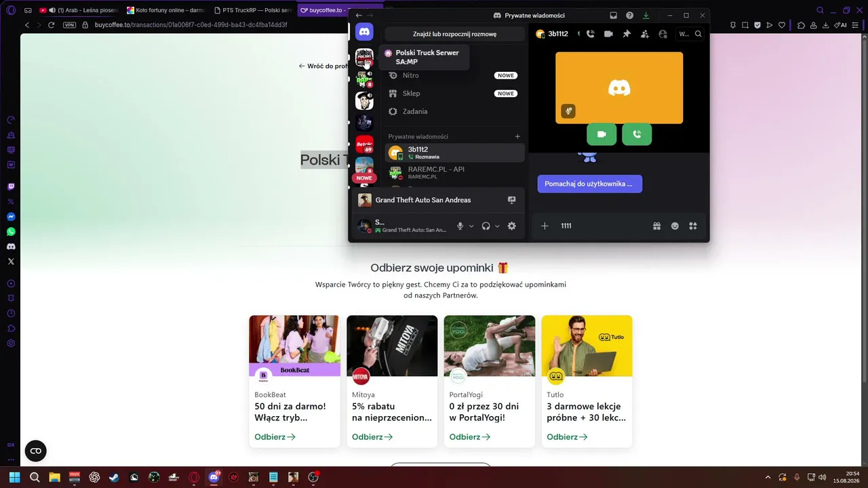Open the RAREMC.PL - API conversation
The width and height of the screenshot is (868, 488).
pos(454,173)
